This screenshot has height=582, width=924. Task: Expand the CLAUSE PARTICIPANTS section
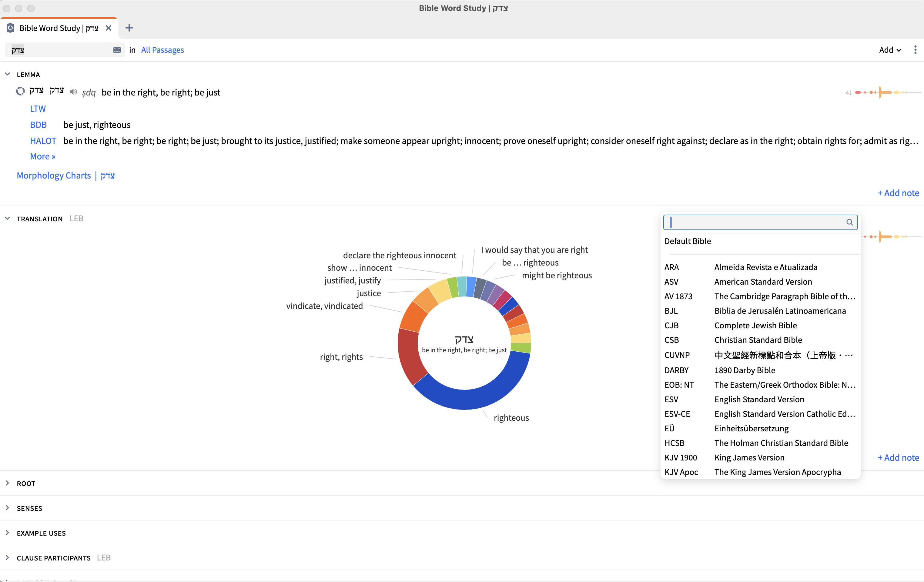tap(7, 557)
